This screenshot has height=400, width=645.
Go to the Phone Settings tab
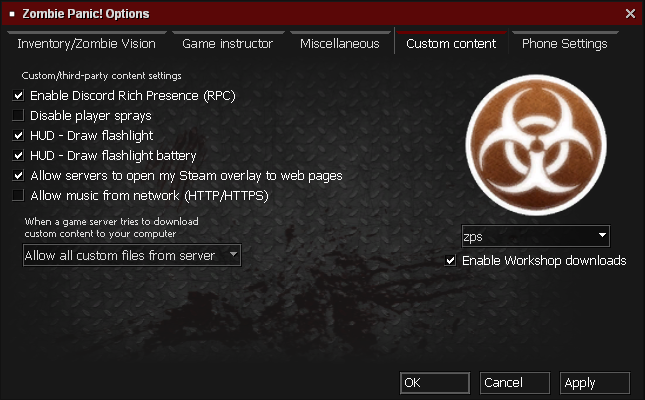point(564,43)
